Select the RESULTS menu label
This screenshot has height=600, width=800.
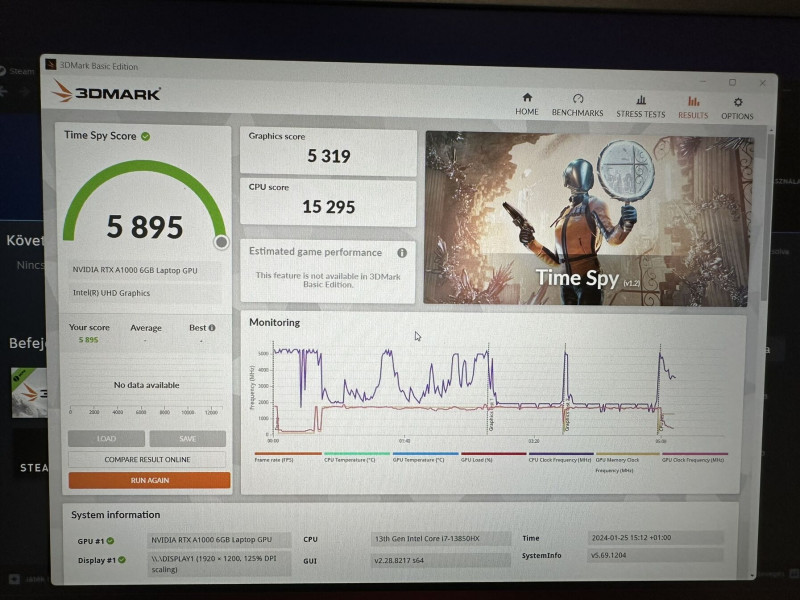pyautogui.click(x=693, y=115)
